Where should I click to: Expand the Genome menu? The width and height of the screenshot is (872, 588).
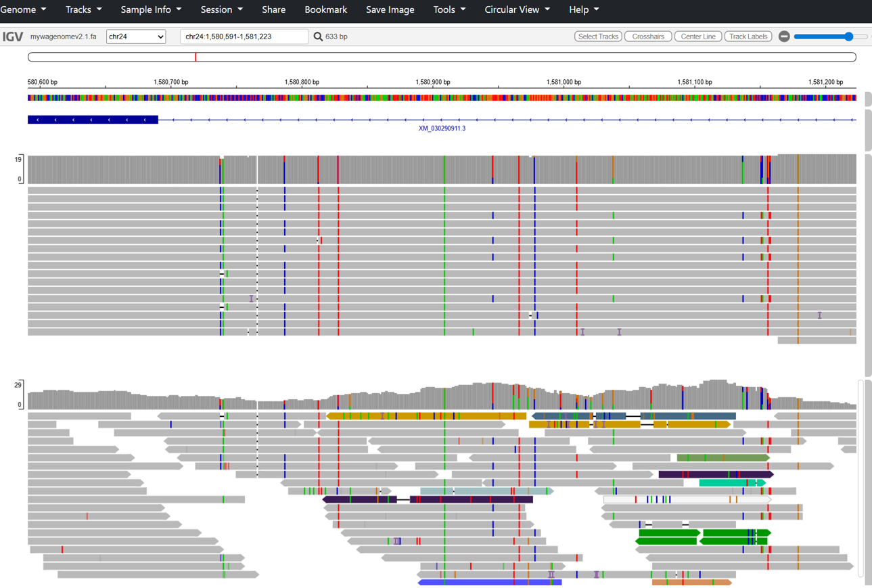click(x=23, y=9)
